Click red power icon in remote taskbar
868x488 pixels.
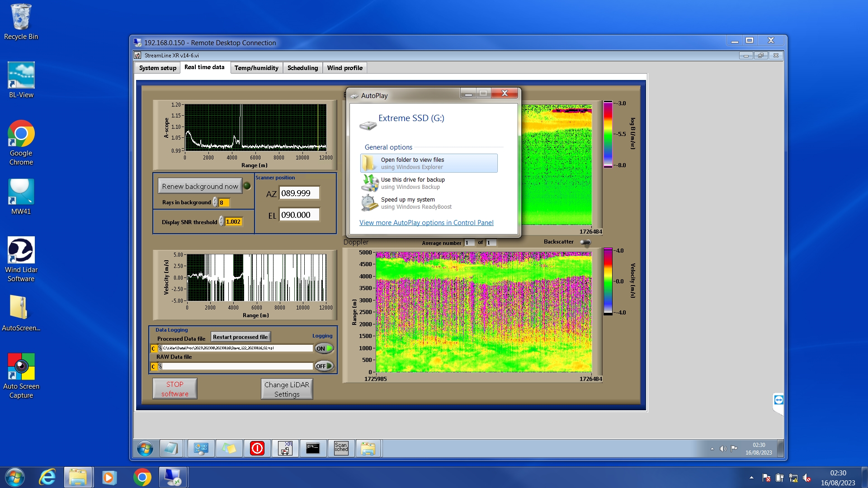pos(257,448)
